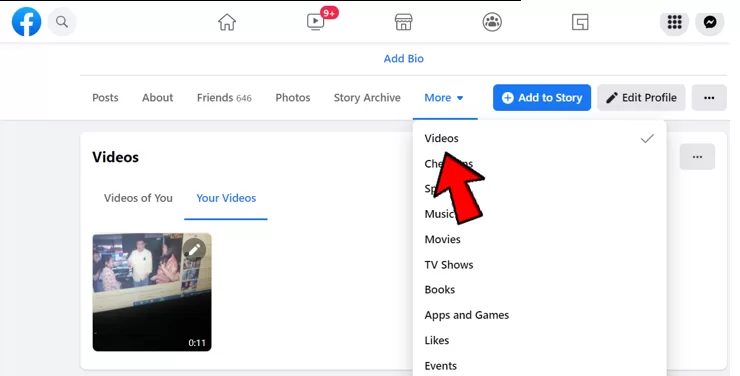The height and width of the screenshot is (376, 740).
Task: Open the Facebook search icon
Action: point(62,22)
